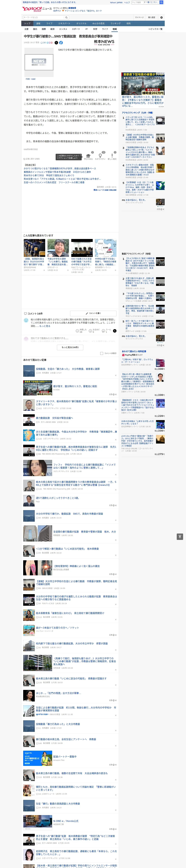Open the 速報 navigation tab
Image resolution: width=186 pixels, height=868 pixels.
(x=38, y=23)
